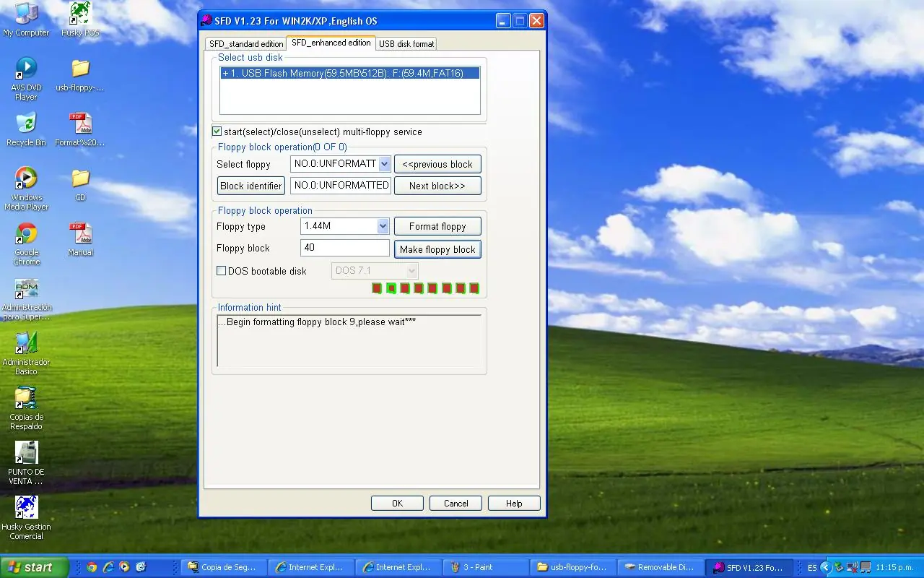The height and width of the screenshot is (578, 924).
Task: Click Help in the SFD dialog
Action: coord(514,503)
